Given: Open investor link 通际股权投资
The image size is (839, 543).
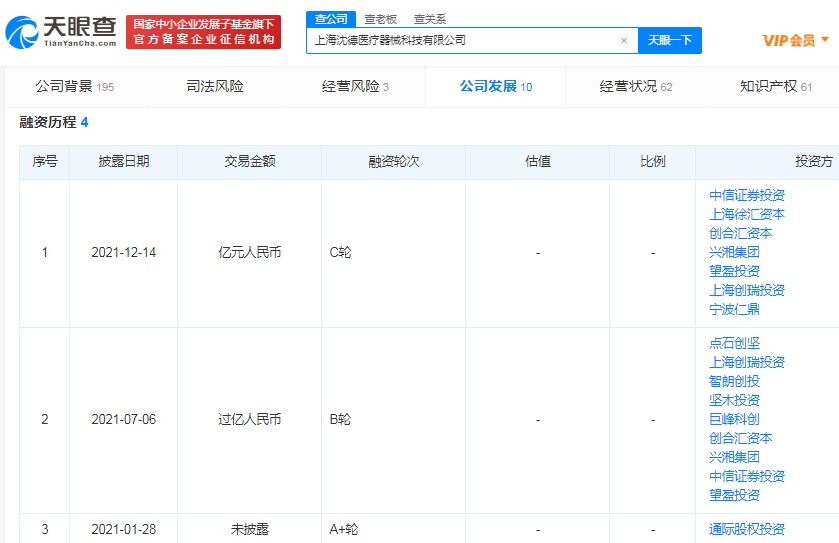Looking at the screenshot, I should (746, 529).
